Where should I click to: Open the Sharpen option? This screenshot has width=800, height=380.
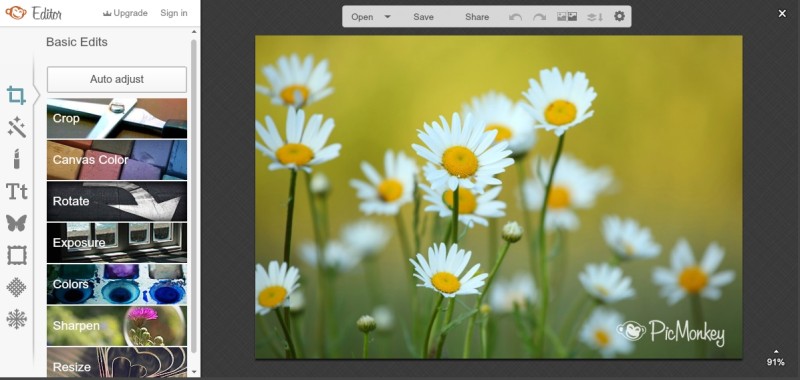pos(117,325)
